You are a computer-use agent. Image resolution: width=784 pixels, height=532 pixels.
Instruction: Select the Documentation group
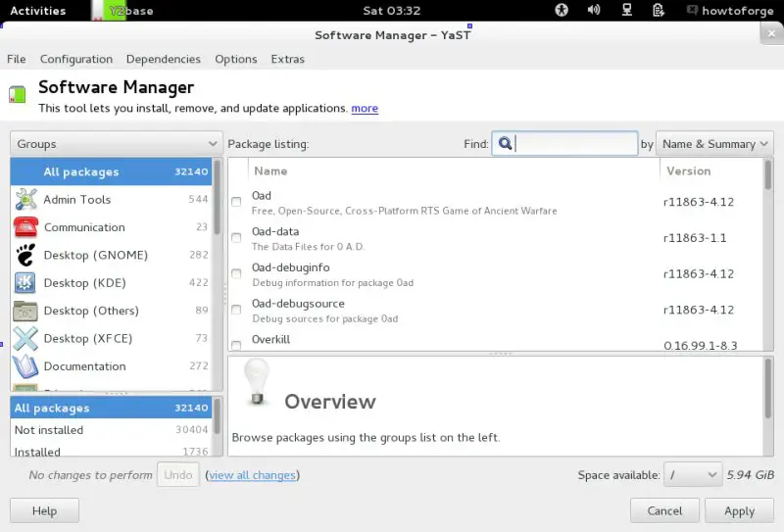click(111, 366)
